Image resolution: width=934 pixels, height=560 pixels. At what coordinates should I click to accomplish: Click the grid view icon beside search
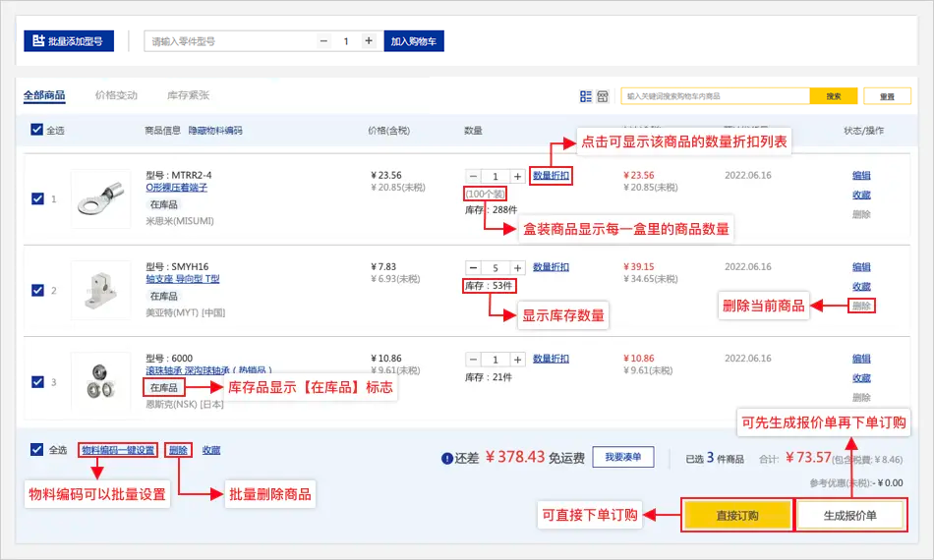pyautogui.click(x=603, y=96)
